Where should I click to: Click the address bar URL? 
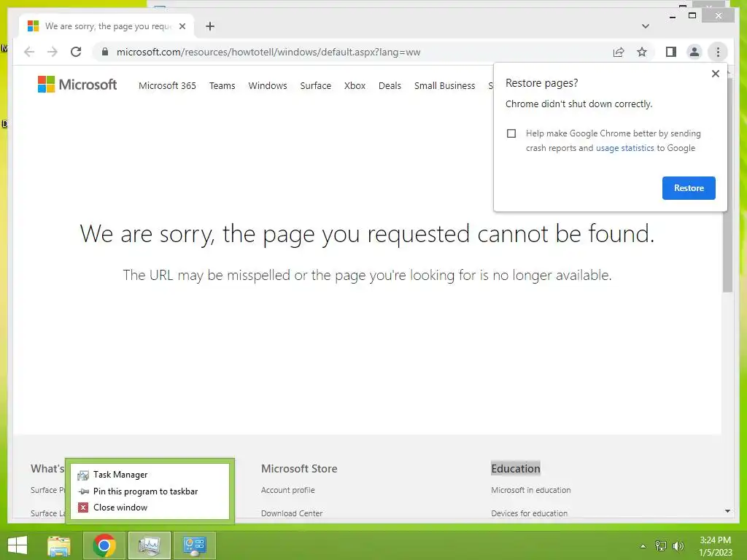(268, 52)
